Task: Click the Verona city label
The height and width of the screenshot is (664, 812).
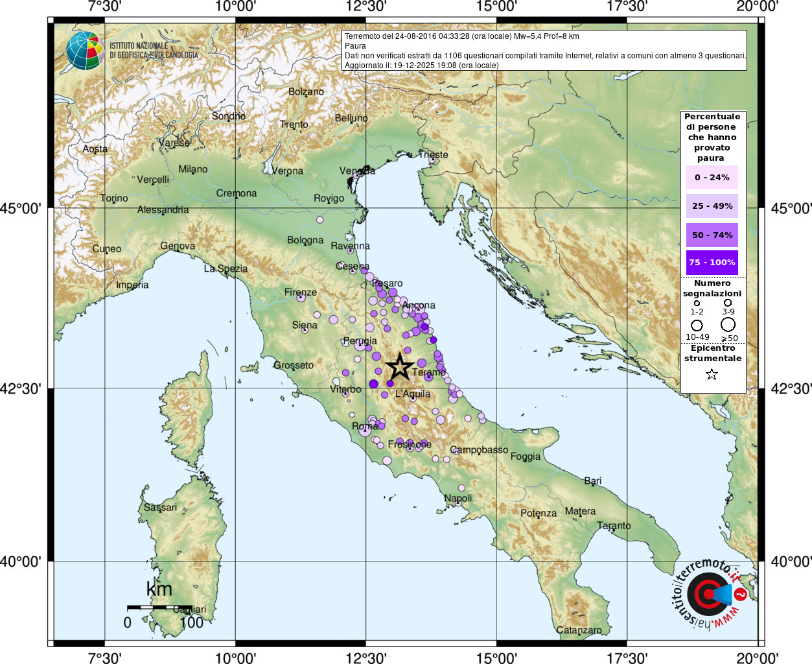Action: (x=287, y=171)
